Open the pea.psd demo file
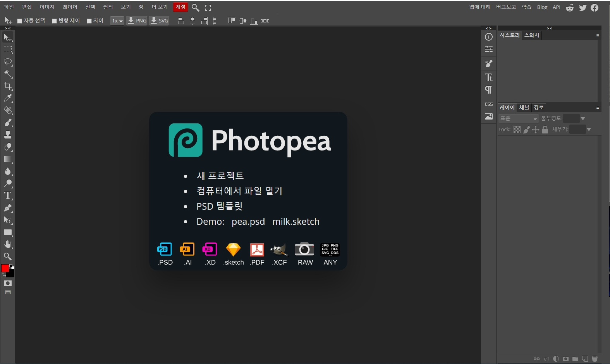Screen dimensions: 610x364 pos(248,222)
